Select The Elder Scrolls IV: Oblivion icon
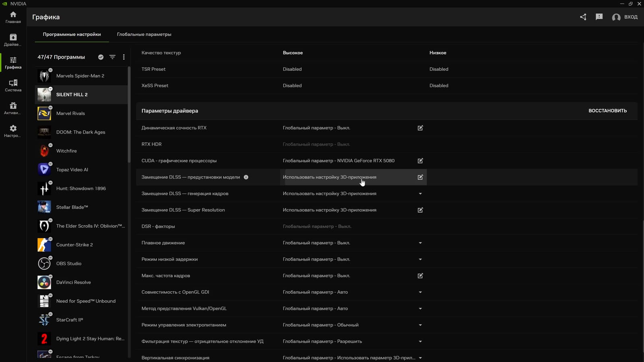Viewport: 644px width, 362px height. [44, 226]
